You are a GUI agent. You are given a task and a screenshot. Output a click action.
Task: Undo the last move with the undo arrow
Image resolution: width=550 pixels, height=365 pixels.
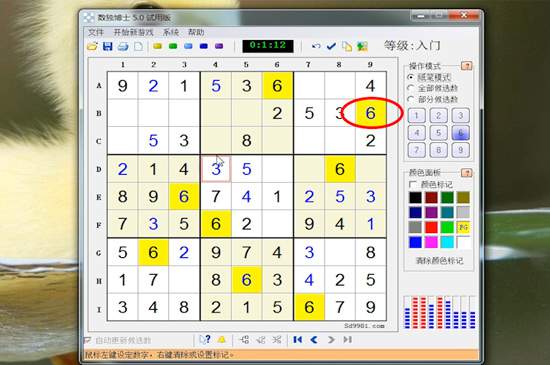[x=316, y=46]
